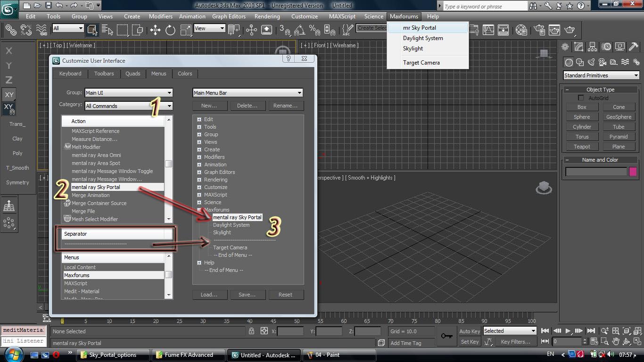Click the Save... button in dialog

pos(247,295)
